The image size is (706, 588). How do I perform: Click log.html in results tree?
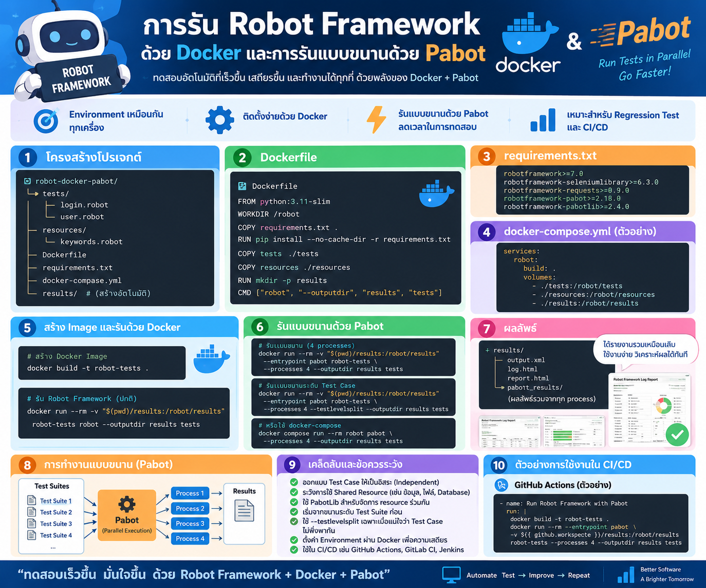(x=522, y=369)
